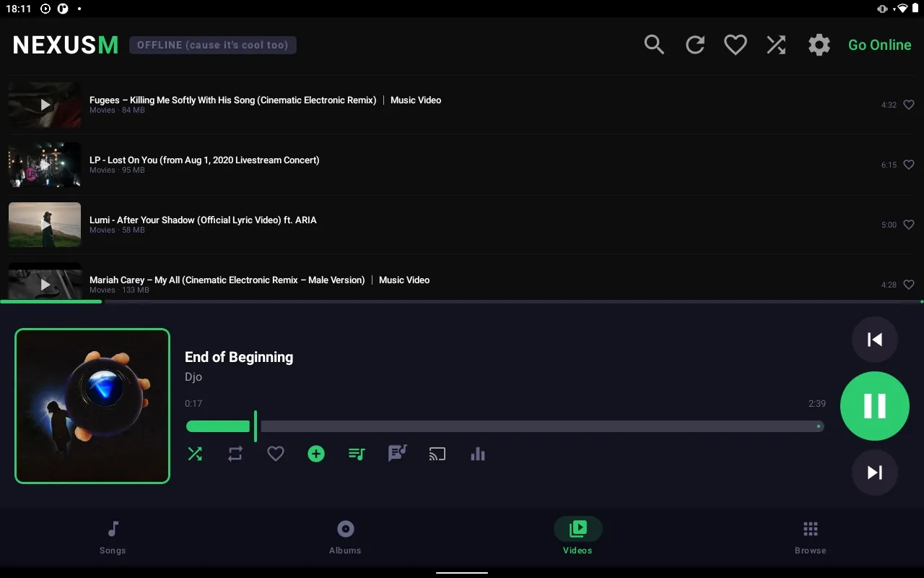The height and width of the screenshot is (578, 924).
Task: Click shuffle icon in top header
Action: 776,45
